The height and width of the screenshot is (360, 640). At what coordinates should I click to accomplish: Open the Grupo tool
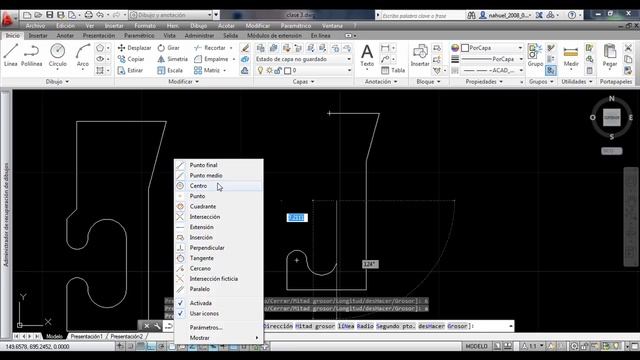535,56
